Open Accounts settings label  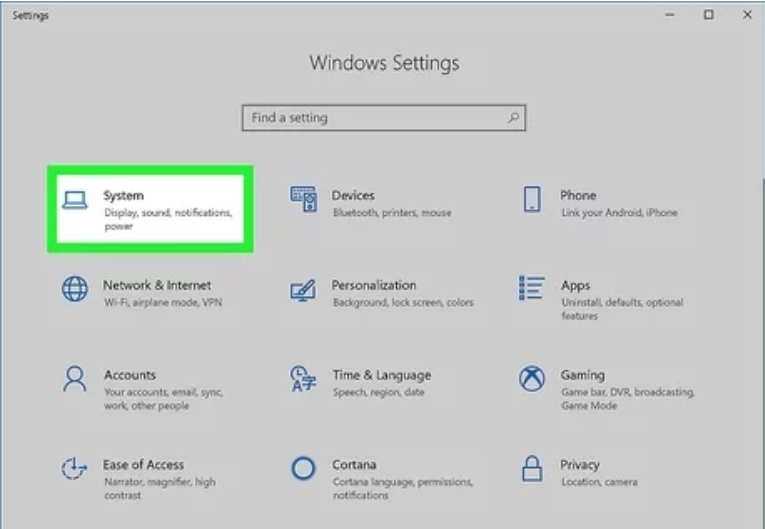coord(130,375)
